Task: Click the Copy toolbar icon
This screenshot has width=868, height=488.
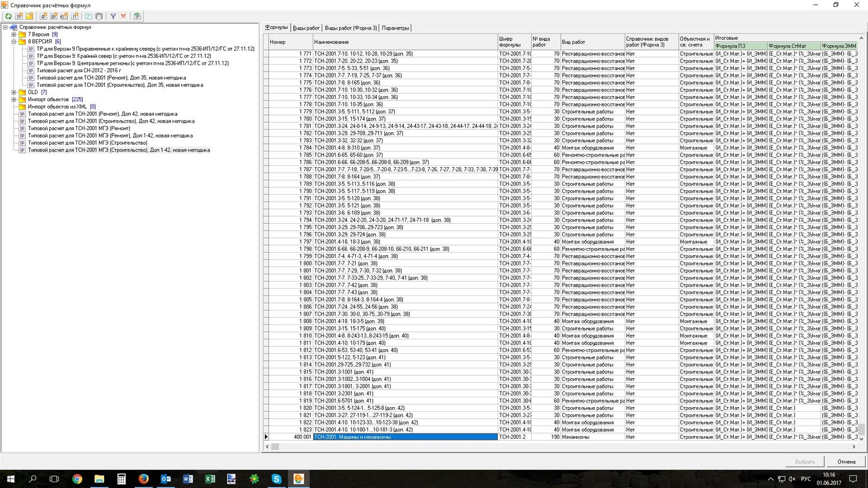Action: click(x=89, y=16)
